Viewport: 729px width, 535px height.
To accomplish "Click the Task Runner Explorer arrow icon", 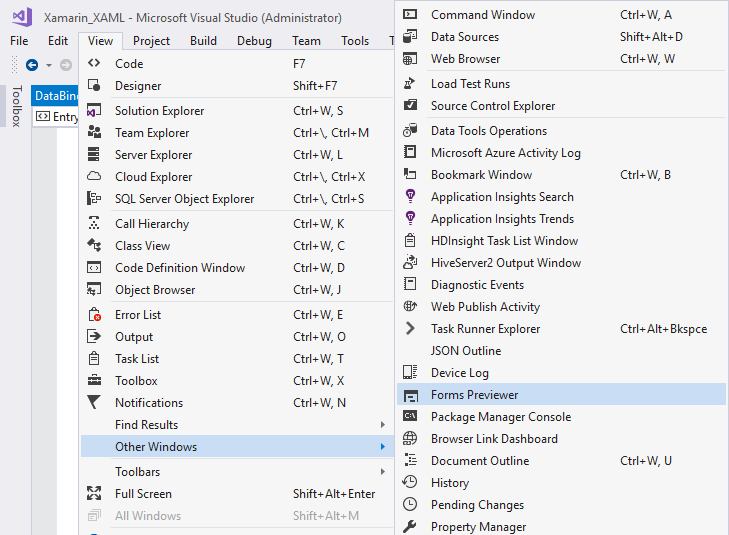I will [410, 329].
